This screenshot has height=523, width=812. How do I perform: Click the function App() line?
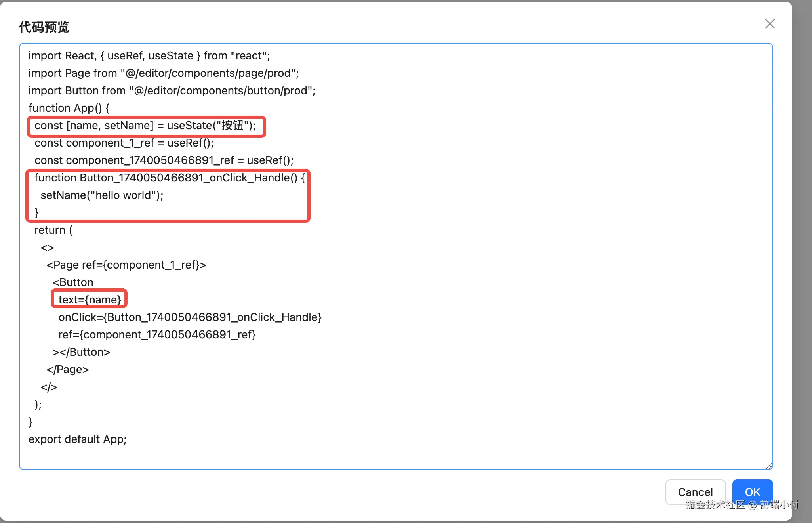coord(69,108)
